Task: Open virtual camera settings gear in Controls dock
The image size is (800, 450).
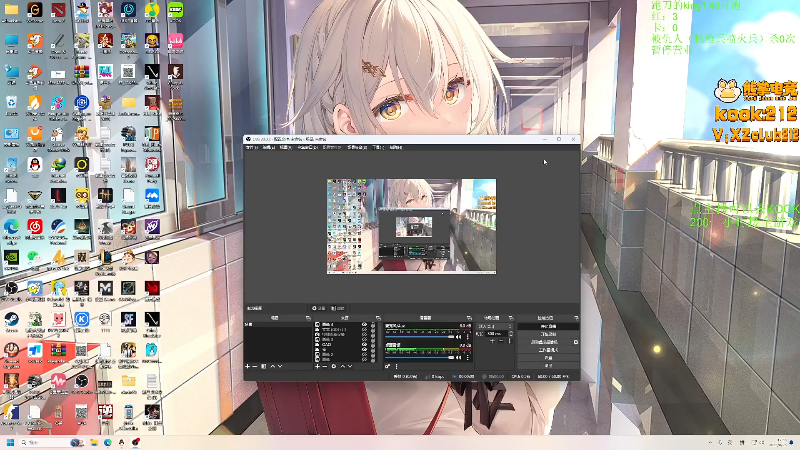Action: coord(576,342)
